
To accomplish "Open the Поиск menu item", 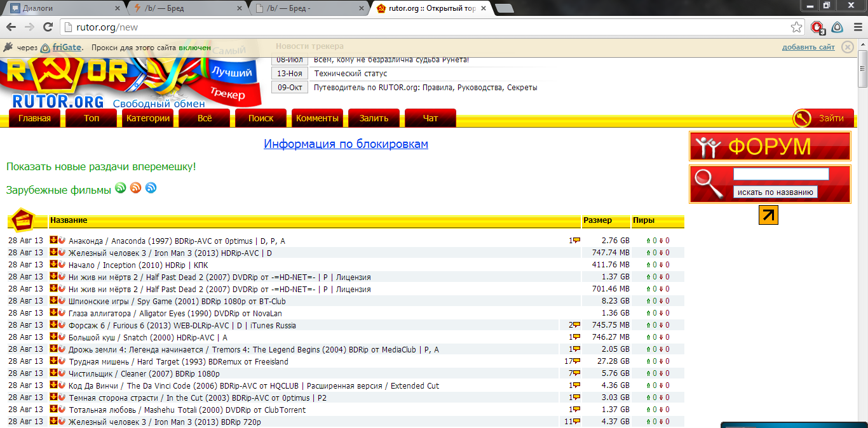I will click(261, 118).
